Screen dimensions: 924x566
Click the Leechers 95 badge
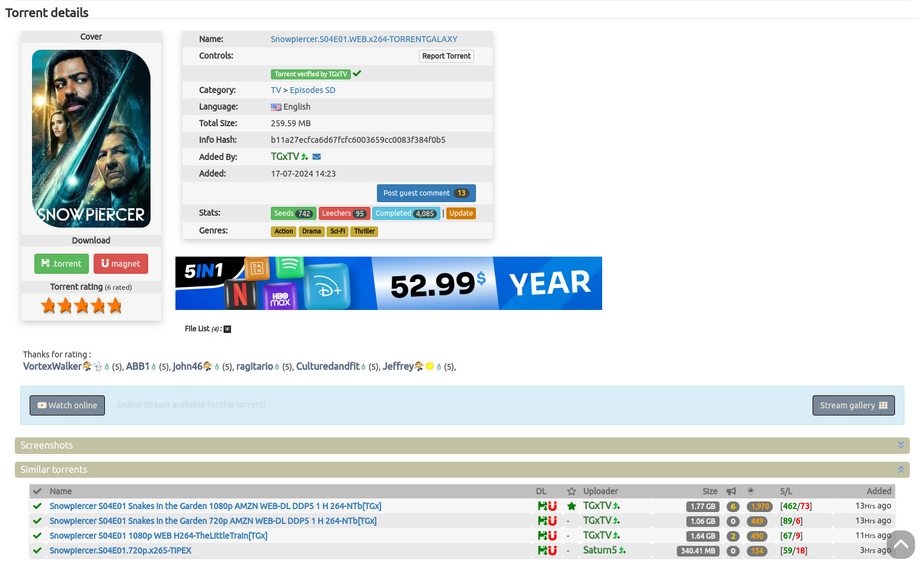point(344,213)
